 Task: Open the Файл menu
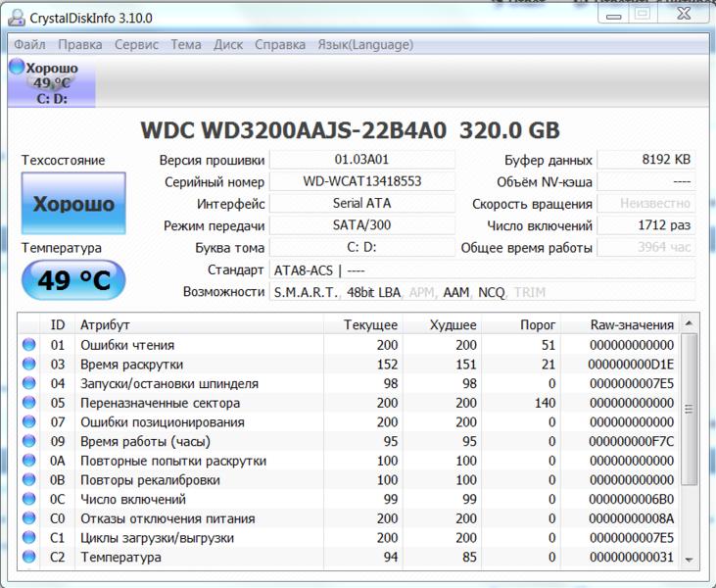coord(29,45)
